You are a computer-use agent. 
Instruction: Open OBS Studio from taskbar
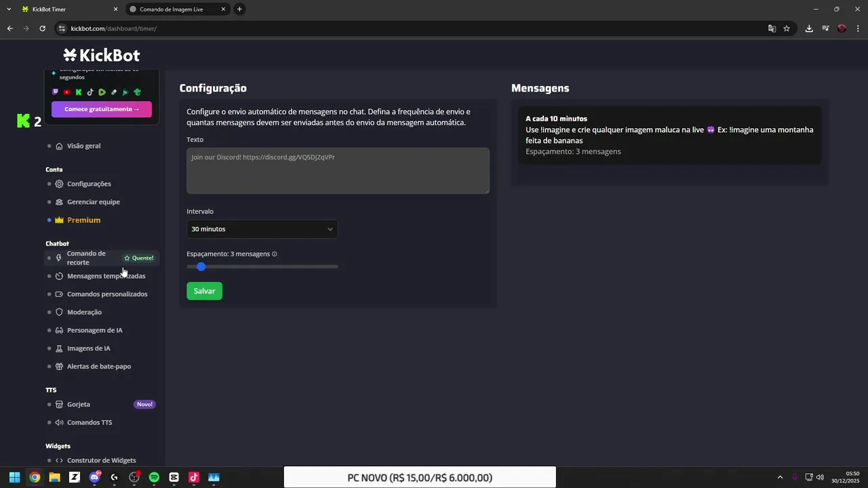(x=134, y=477)
